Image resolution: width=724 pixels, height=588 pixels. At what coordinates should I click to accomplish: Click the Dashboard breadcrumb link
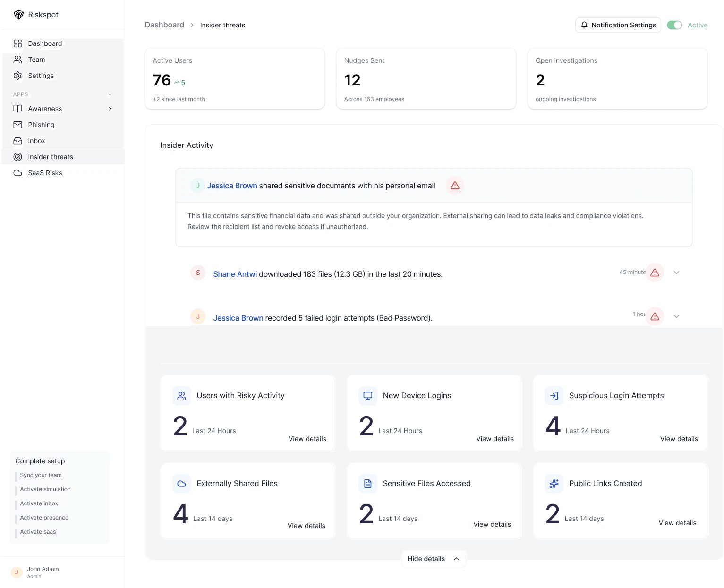tap(164, 25)
